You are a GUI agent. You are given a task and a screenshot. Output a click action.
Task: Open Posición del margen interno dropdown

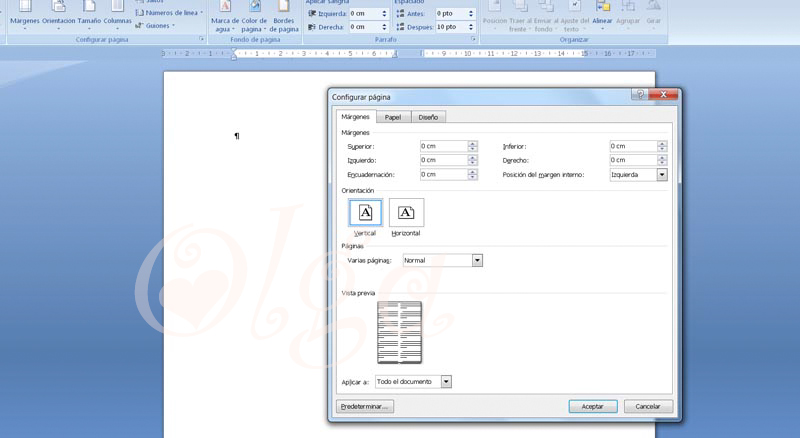(x=638, y=175)
